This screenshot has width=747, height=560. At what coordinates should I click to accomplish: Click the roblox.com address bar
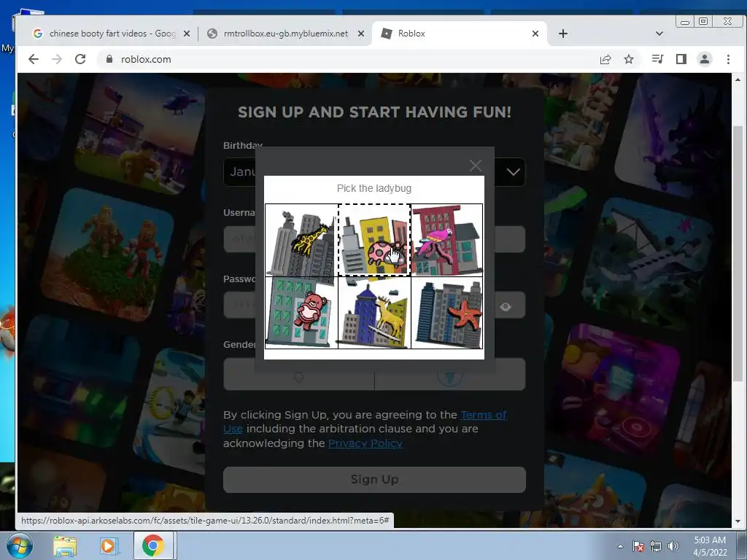[348, 59]
